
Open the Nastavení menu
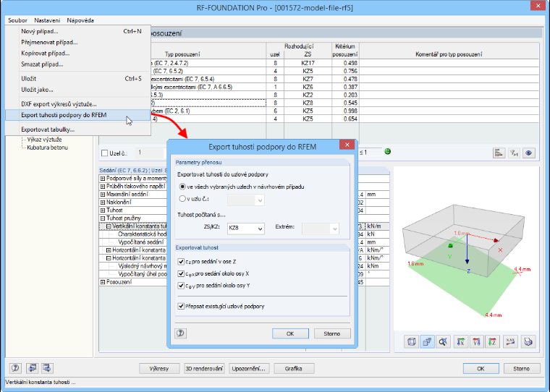pyautogui.click(x=47, y=20)
